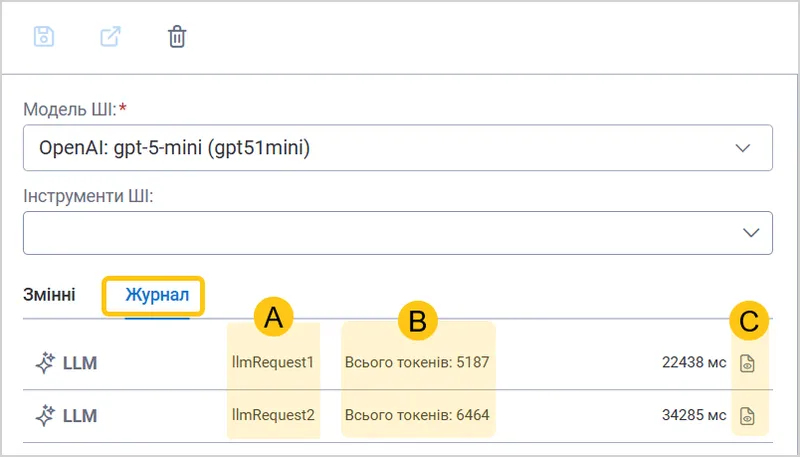This screenshot has width=800, height=457.
Task: View details of llmRequest1 log entry
Action: point(747,363)
